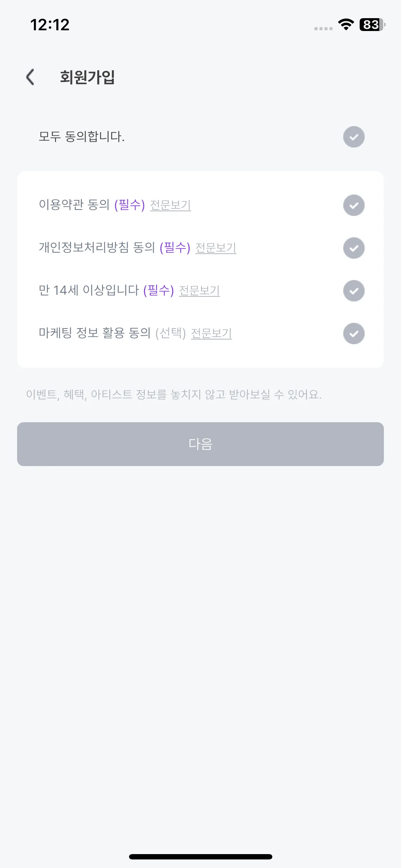The image size is (401, 868).
Task: Open 전문보기 link for 개인정보처리방침 동의
Action: coord(216,248)
